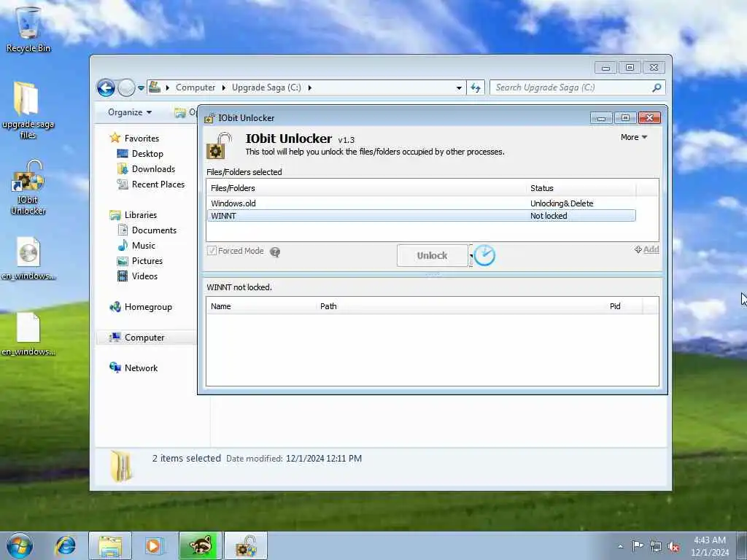The image size is (747, 560).
Task: Click the Action Center flag tray icon
Action: pos(638,545)
